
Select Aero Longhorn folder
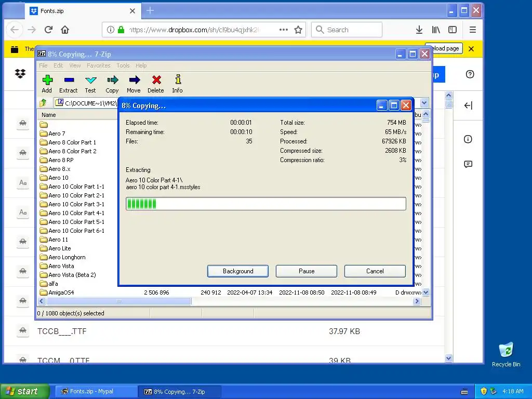click(x=63, y=257)
